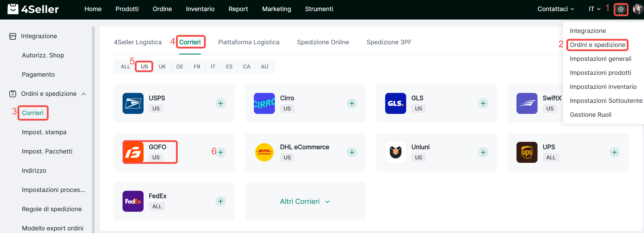644x233 pixels.
Task: Open the Inventario menu
Action: click(200, 9)
